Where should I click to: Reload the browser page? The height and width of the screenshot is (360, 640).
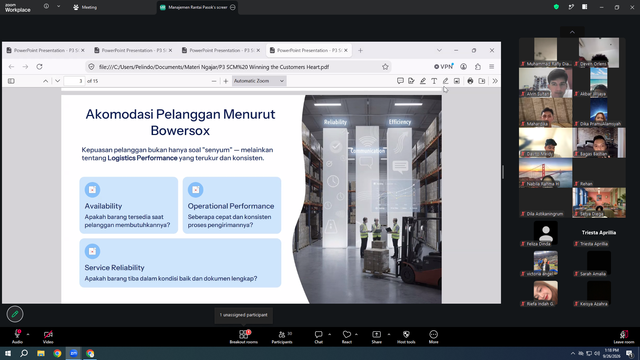(x=39, y=67)
